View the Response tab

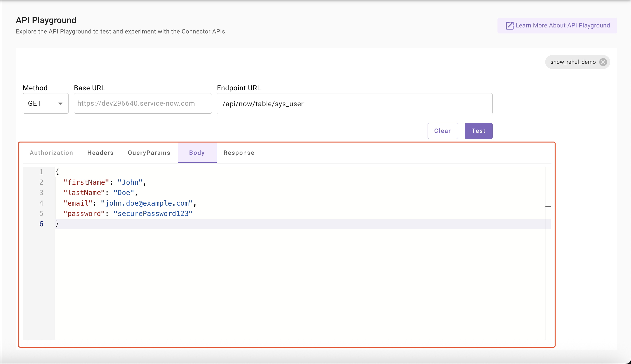pyautogui.click(x=239, y=153)
